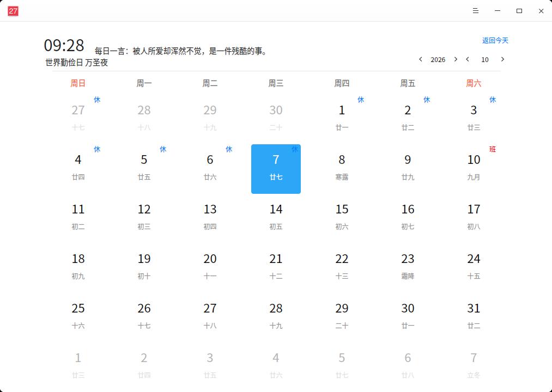Select greyed November 6 date 廿八
552x392 pixels.
(x=408, y=367)
